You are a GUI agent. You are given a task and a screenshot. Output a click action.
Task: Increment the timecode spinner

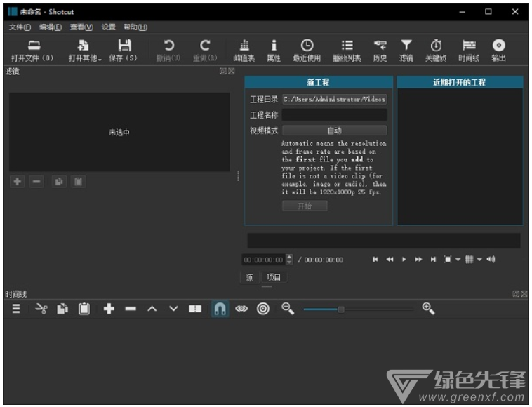(x=289, y=257)
